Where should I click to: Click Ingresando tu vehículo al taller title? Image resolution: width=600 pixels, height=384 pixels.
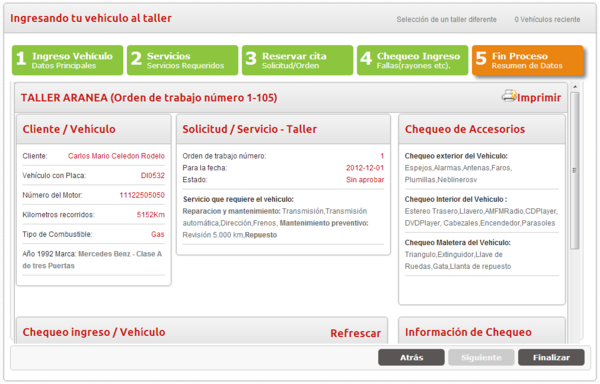91,18
